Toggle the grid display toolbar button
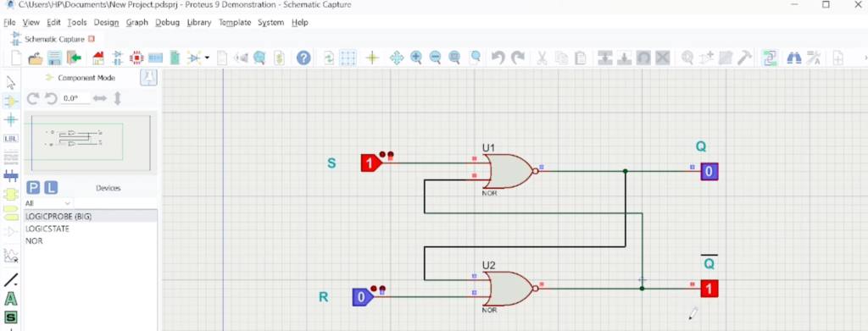 pyautogui.click(x=348, y=58)
